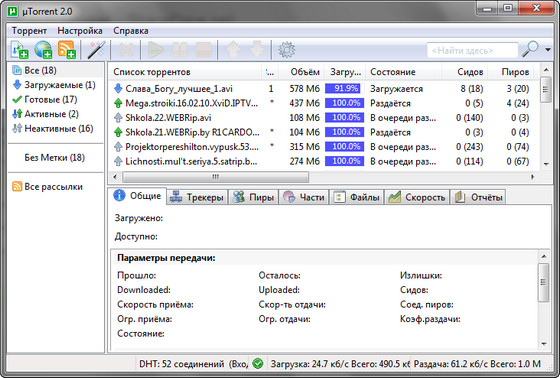Click Add Torrent from URL globe icon
This screenshot has height=378, width=560.
tap(43, 50)
